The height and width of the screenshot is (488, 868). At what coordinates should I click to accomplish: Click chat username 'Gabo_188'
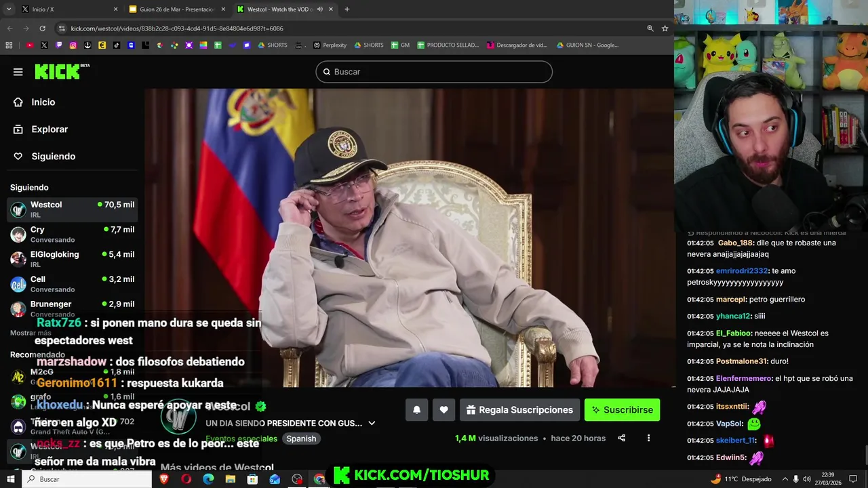[x=736, y=243]
